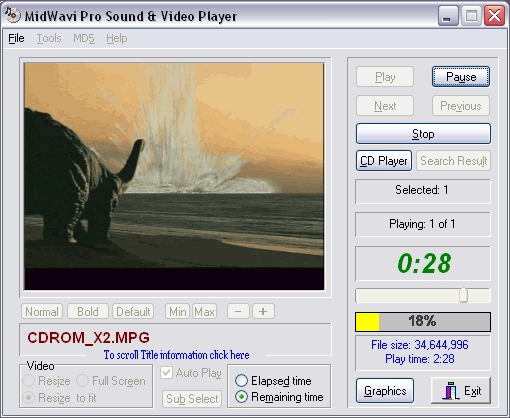The image size is (510, 418).
Task: Click the Play button
Action: pos(385,77)
